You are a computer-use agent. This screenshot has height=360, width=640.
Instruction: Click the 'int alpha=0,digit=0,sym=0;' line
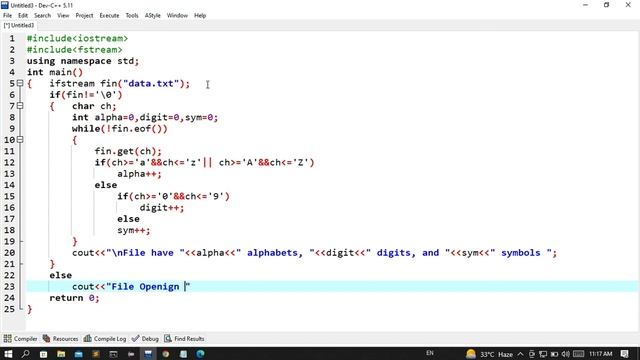[x=145, y=118]
